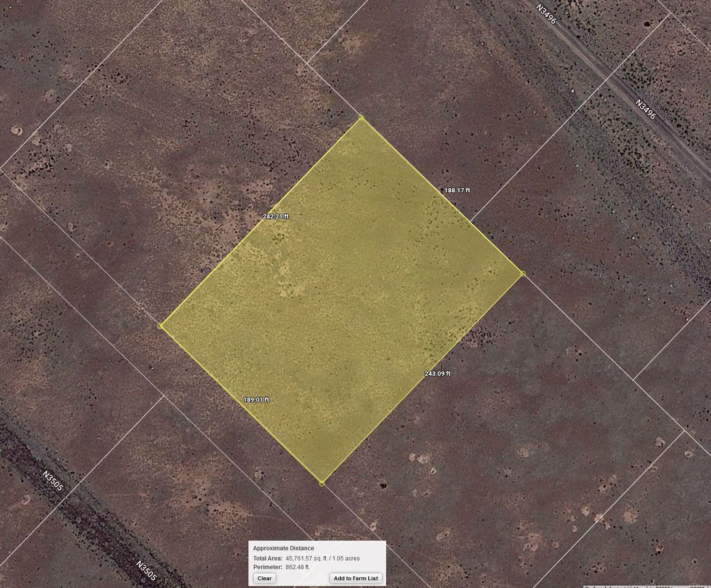Screen dimensions: 711x588
Task: Click the Total Area value text
Action: click(322, 559)
